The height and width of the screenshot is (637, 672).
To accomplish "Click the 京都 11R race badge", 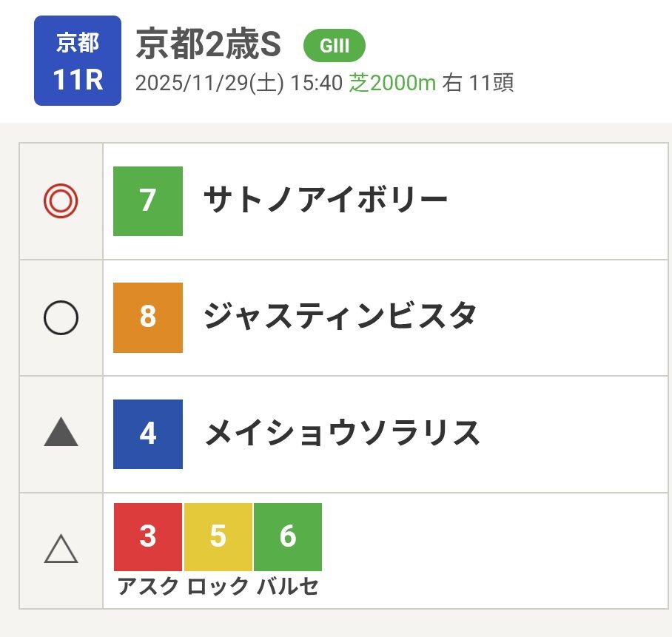I will (x=77, y=61).
